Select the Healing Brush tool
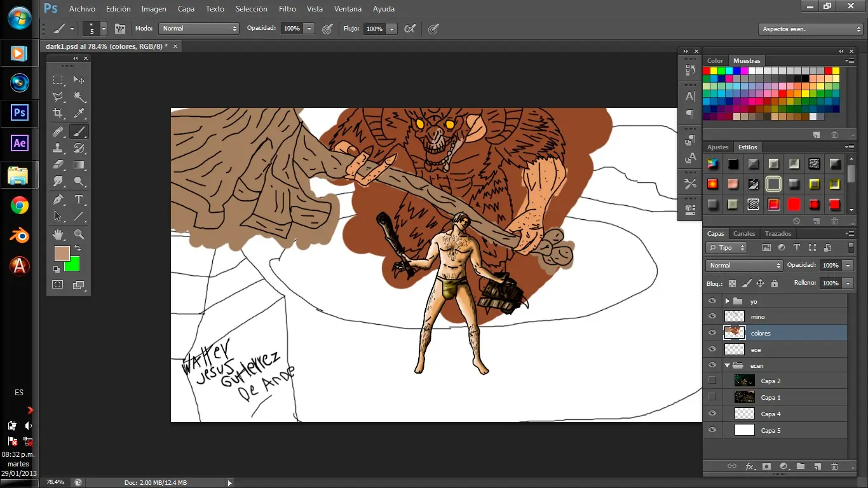 (58, 132)
